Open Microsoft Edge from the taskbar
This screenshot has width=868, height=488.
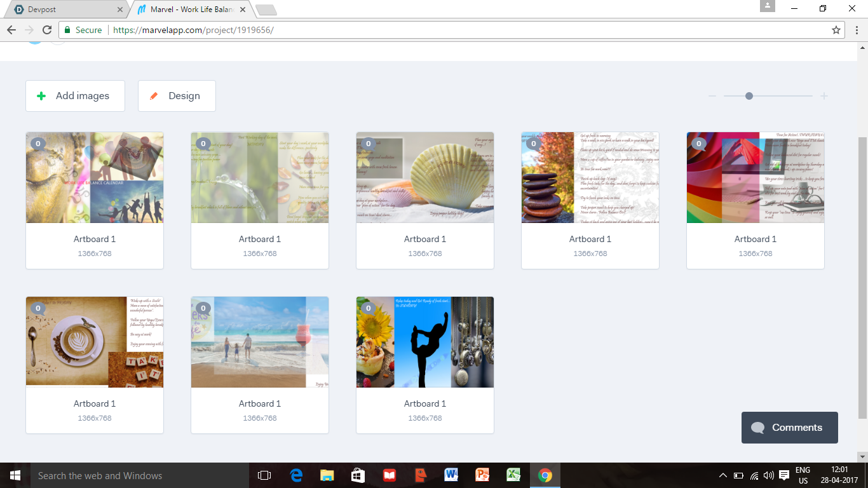tap(295, 475)
